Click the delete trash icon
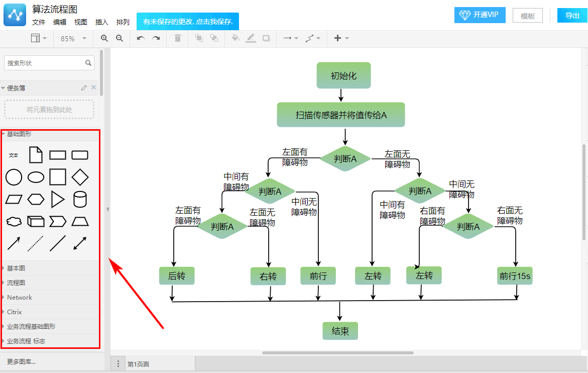The width and height of the screenshot is (588, 373). click(178, 38)
